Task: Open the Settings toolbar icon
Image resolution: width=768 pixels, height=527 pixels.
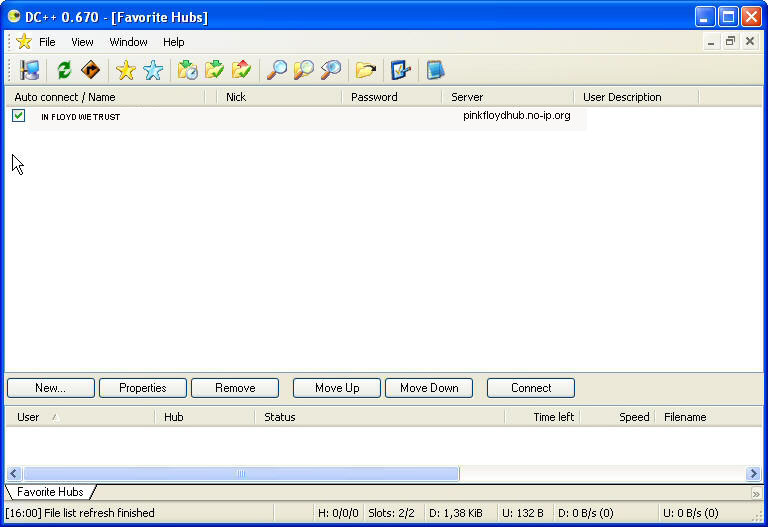Action: point(401,70)
